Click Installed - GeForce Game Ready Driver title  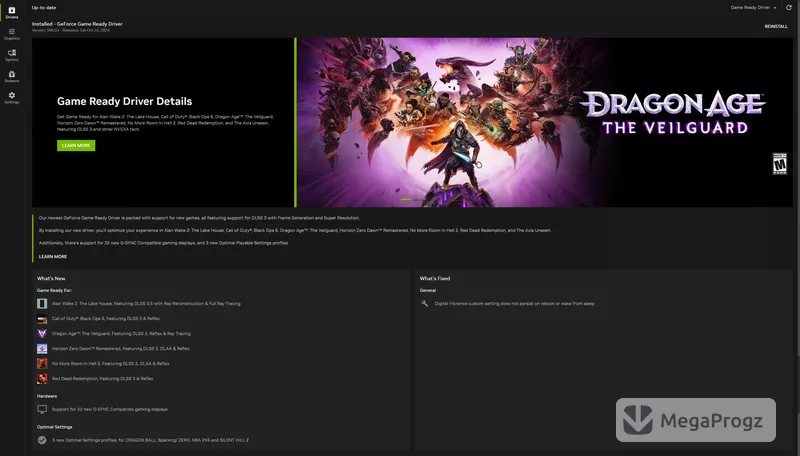pyautogui.click(x=77, y=24)
